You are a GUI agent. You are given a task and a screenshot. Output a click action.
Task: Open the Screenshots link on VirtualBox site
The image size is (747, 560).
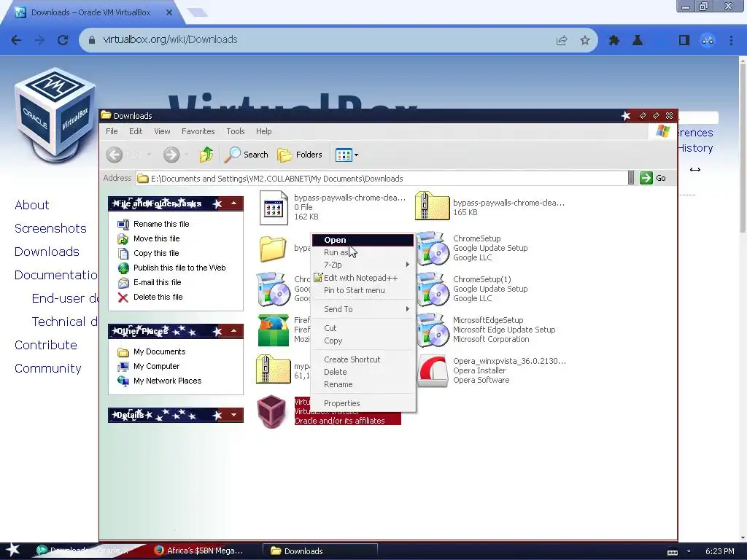pyautogui.click(x=50, y=228)
